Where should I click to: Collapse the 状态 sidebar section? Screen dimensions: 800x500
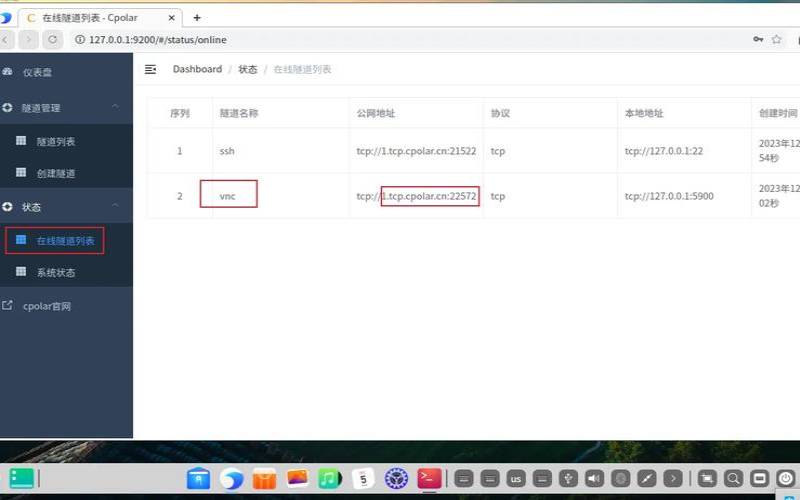tap(66, 207)
